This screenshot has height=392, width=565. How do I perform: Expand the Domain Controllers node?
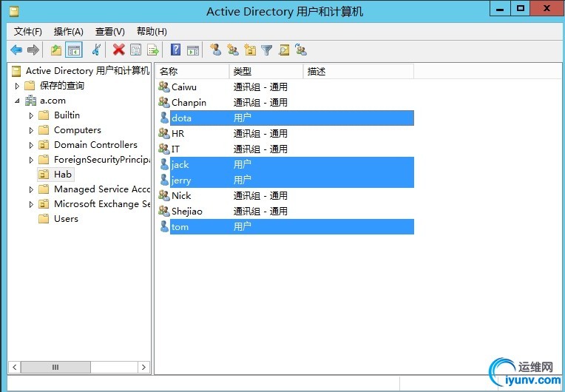(31, 145)
